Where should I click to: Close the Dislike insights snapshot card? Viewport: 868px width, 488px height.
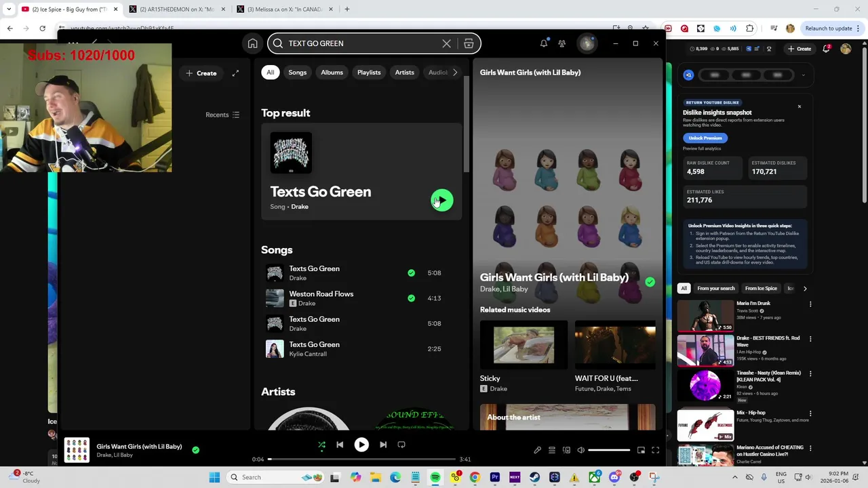[799, 106]
